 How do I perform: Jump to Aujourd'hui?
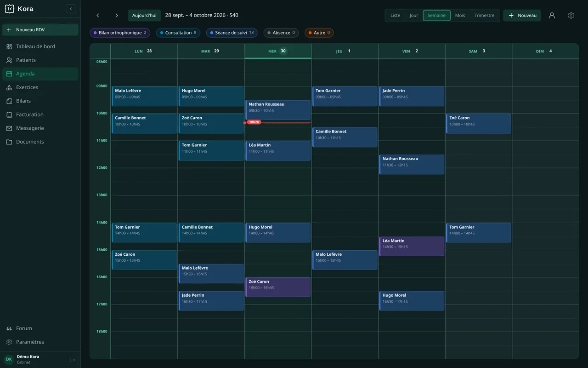pyautogui.click(x=144, y=15)
